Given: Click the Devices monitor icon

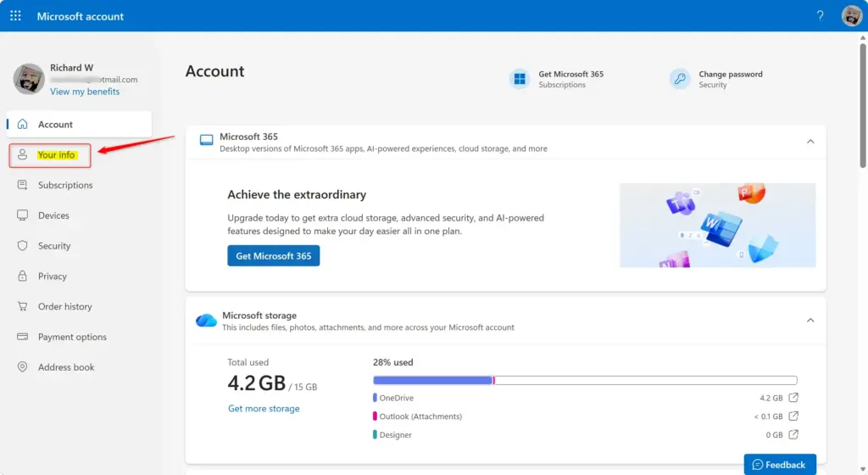Looking at the screenshot, I should coord(22,215).
